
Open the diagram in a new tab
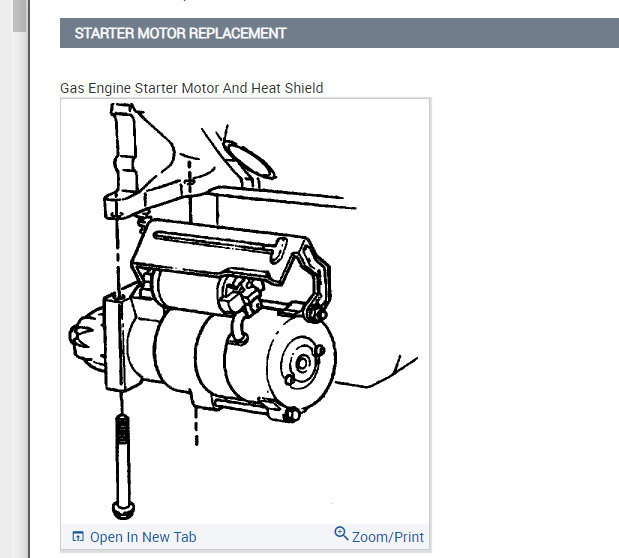[134, 537]
